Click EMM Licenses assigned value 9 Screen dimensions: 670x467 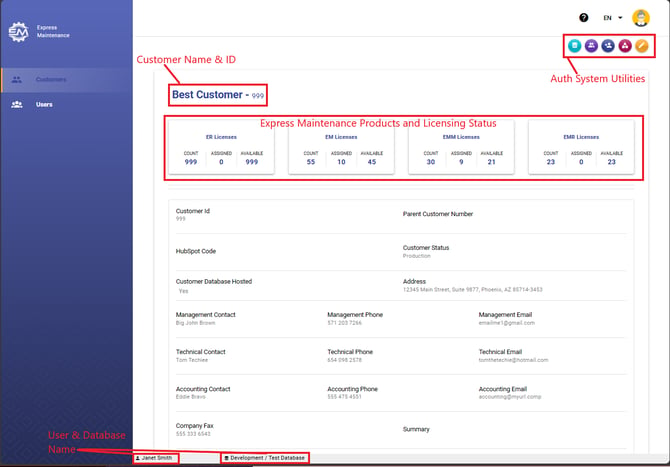[461, 162]
